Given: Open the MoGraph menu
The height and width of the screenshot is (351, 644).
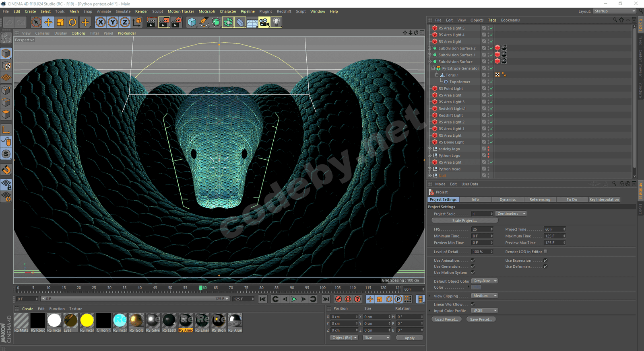Looking at the screenshot, I should [206, 11].
